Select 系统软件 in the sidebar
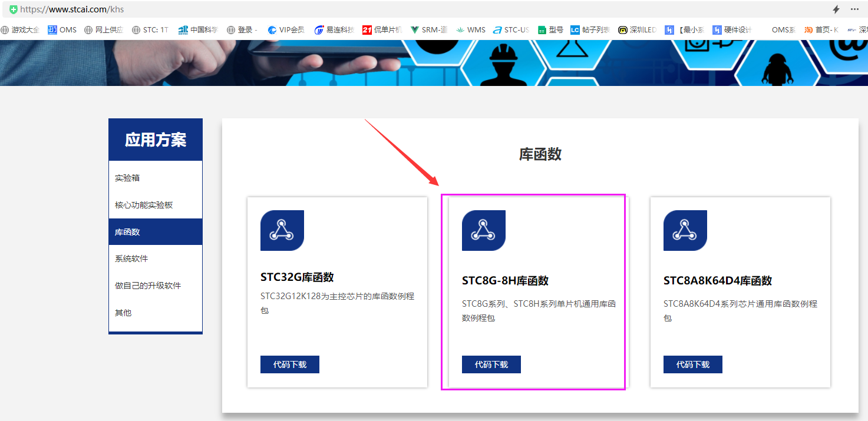 tap(156, 258)
